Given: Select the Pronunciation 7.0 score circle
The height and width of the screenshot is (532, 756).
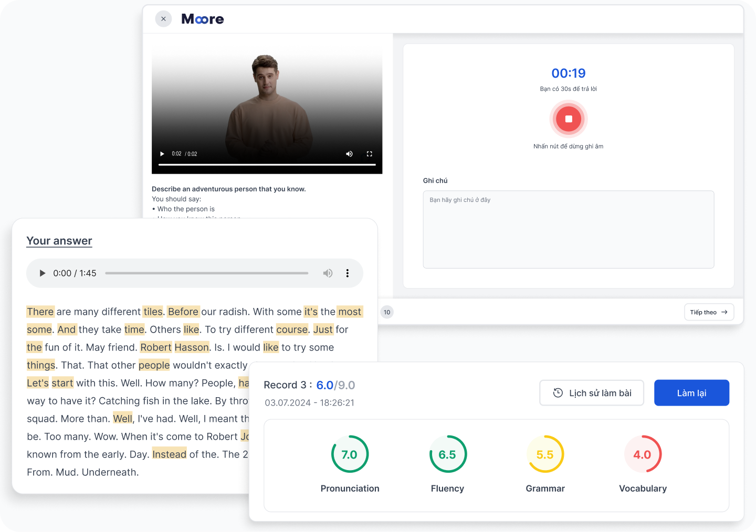Looking at the screenshot, I should pos(350,454).
